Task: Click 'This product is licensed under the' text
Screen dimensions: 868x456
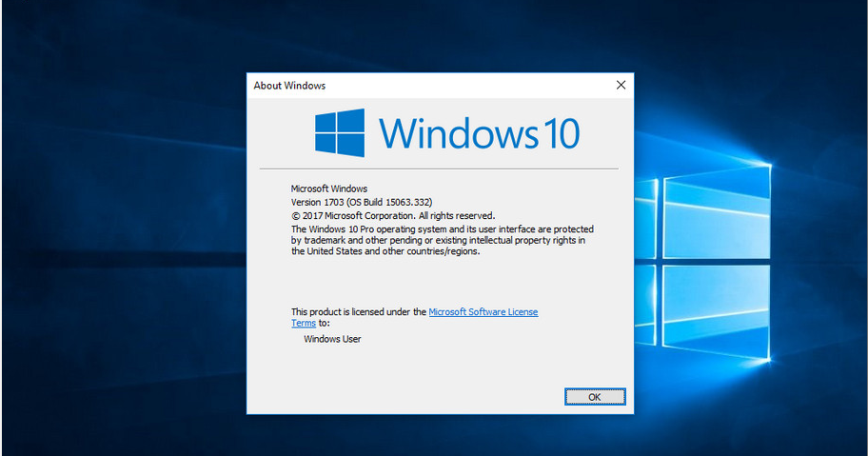Action: [x=359, y=312]
